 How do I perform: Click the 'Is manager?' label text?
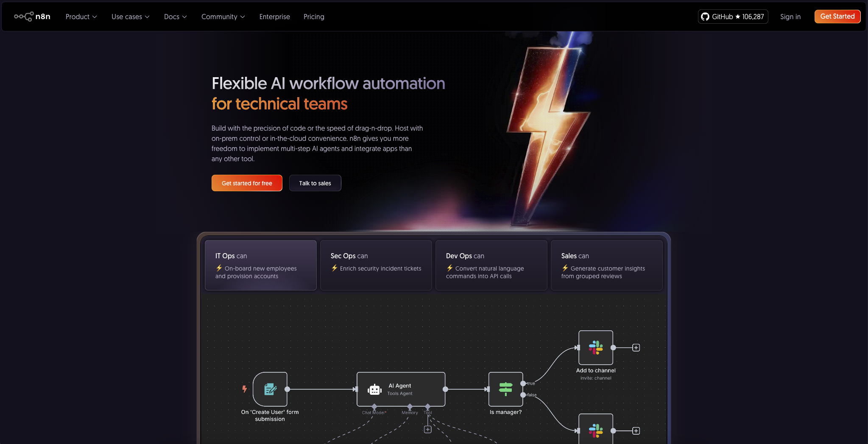pos(505,412)
